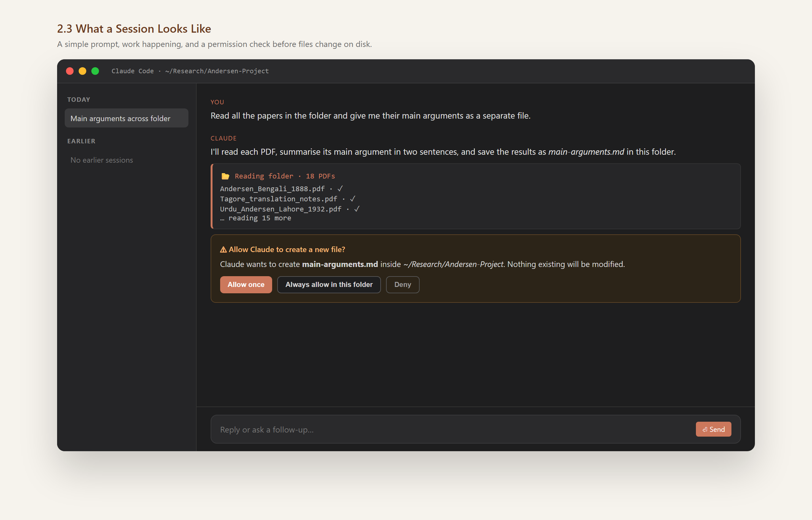Screen dimensions: 812x520
Task: Open the Main arguments across folder session
Action: point(126,118)
